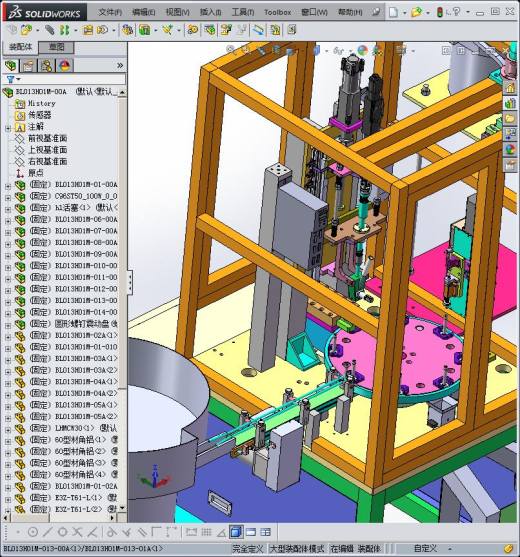
Task: Select the Line sketch tool in bottom toolbar
Action: coord(48,532)
